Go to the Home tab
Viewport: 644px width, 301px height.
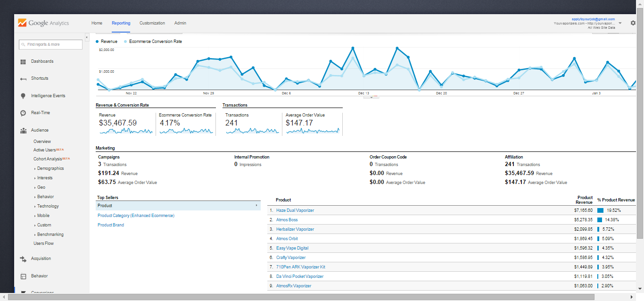[x=97, y=23]
